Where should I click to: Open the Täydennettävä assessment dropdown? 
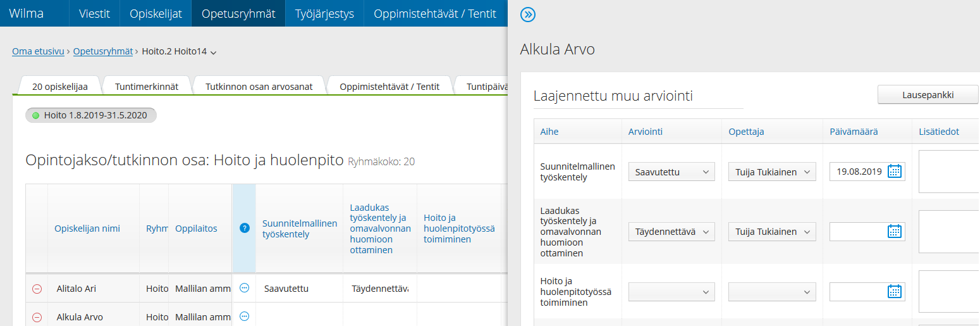pos(671,232)
